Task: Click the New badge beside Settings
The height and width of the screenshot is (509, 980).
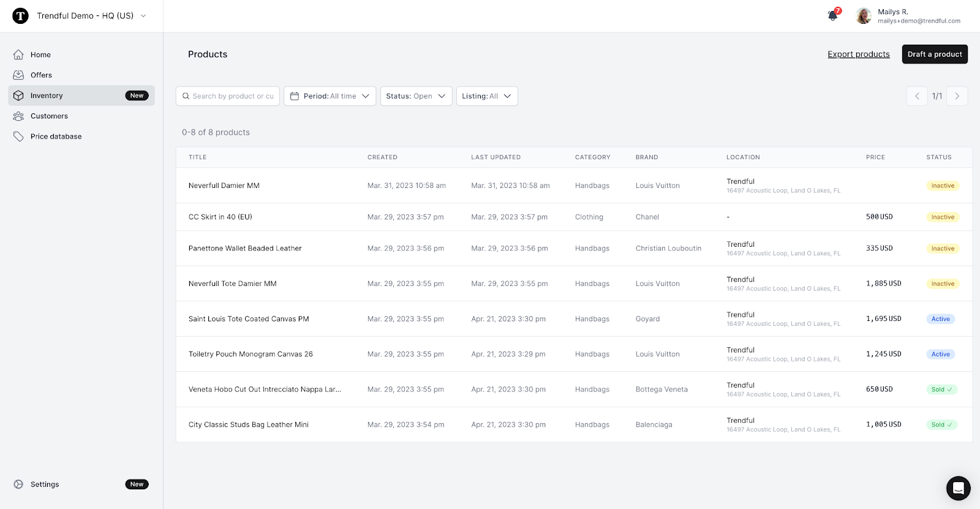Action: tap(137, 484)
